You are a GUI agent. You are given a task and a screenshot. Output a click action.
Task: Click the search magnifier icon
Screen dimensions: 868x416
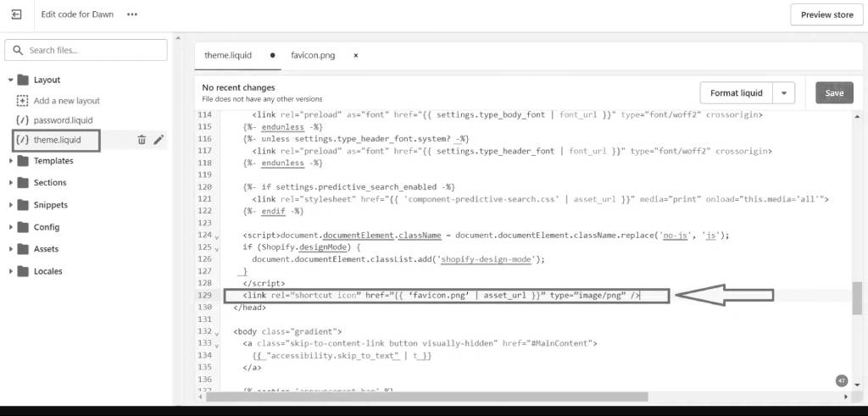point(19,50)
